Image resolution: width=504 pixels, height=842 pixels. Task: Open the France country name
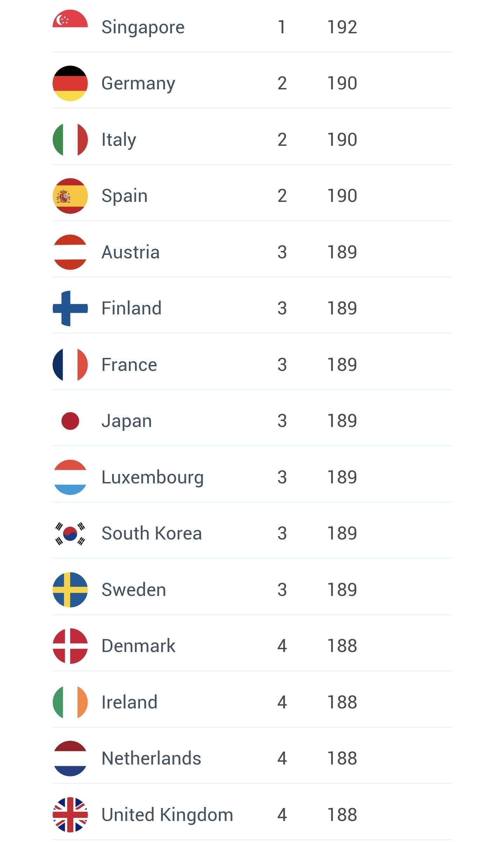click(x=129, y=365)
